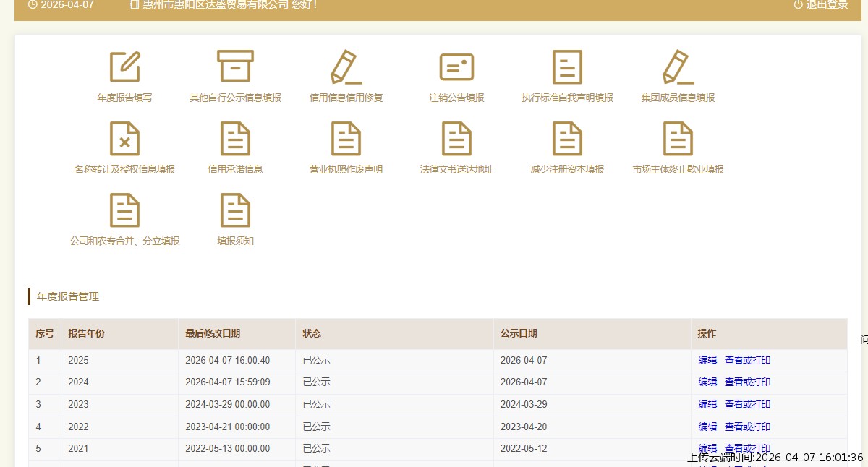The image size is (868, 467).
Task: Open 名称转让及授权信息填报 icon
Action: (124, 139)
